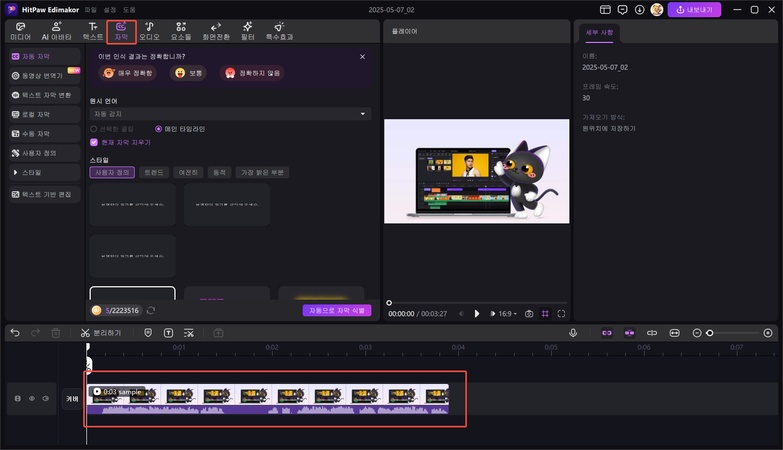The height and width of the screenshot is (450, 783).
Task: Click the 분리하기 (Split) scissors tool
Action: (x=100, y=332)
